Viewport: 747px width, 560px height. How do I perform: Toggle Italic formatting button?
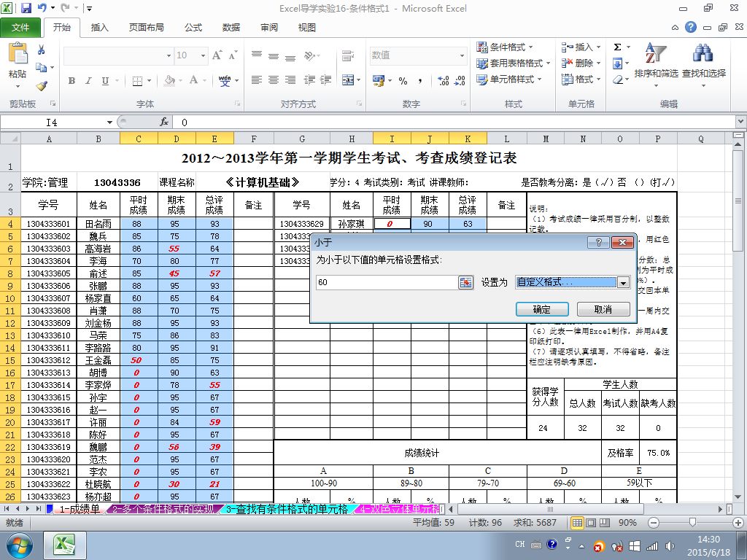click(x=88, y=81)
